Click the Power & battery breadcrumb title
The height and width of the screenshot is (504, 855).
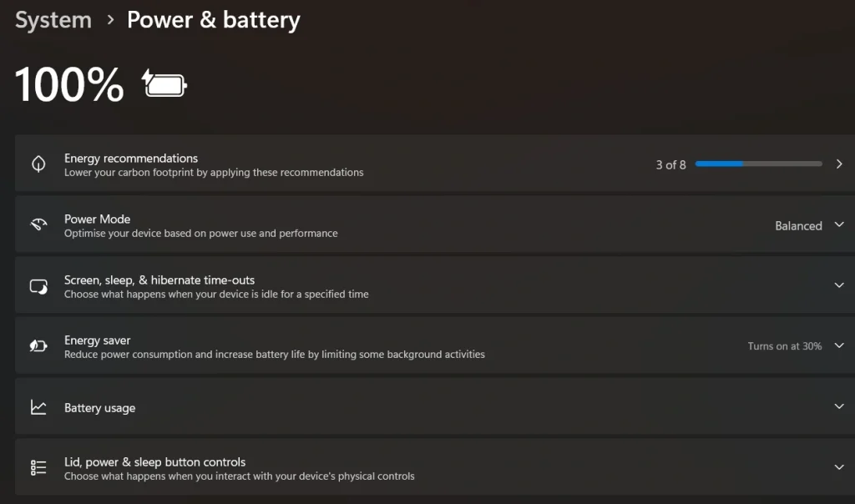(x=213, y=19)
